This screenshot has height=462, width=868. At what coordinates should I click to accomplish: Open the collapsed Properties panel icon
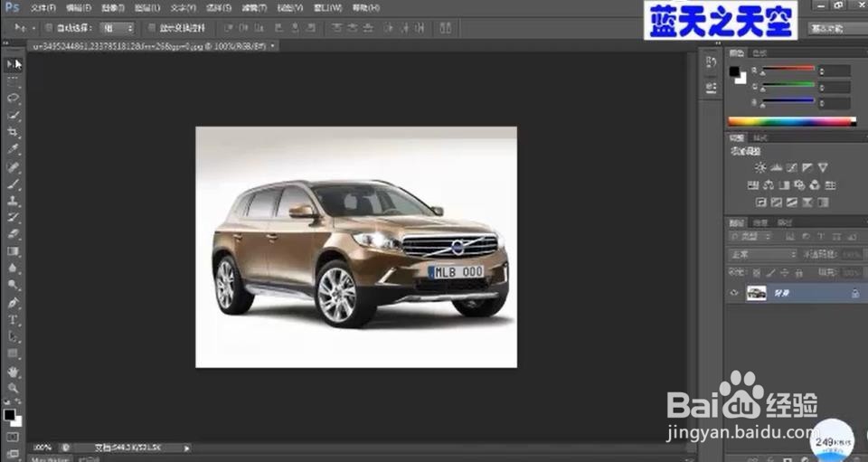pos(712,88)
